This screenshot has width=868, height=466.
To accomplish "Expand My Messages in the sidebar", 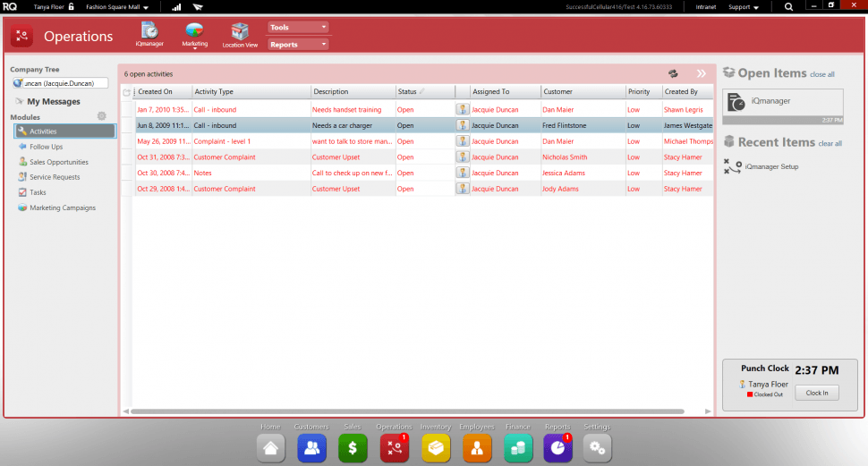I will [48, 101].
